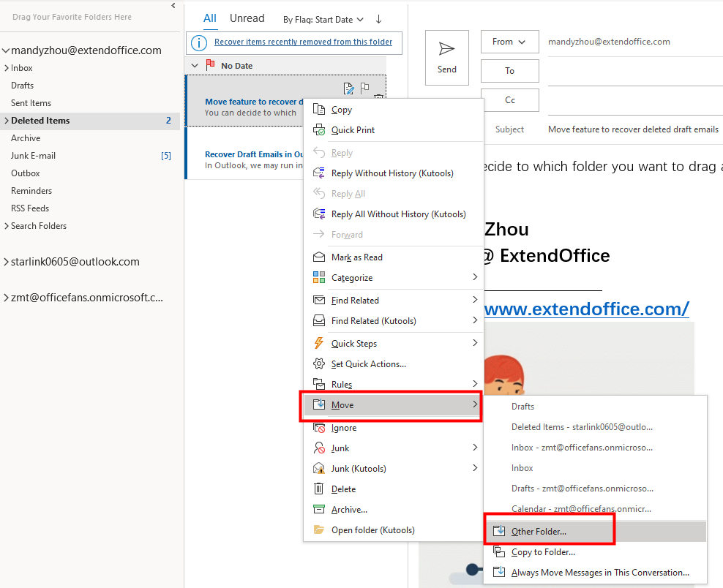
Task: Click the flag icon on the highlighted email
Action: click(364, 88)
